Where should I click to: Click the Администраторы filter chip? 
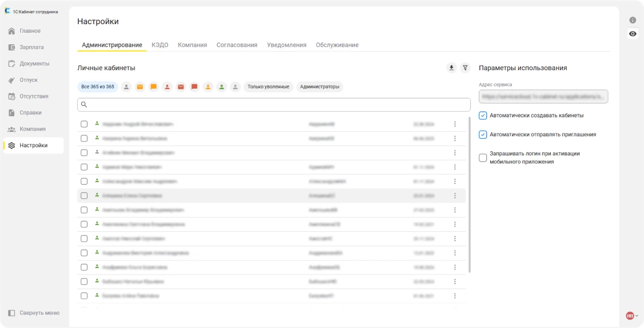pos(319,87)
